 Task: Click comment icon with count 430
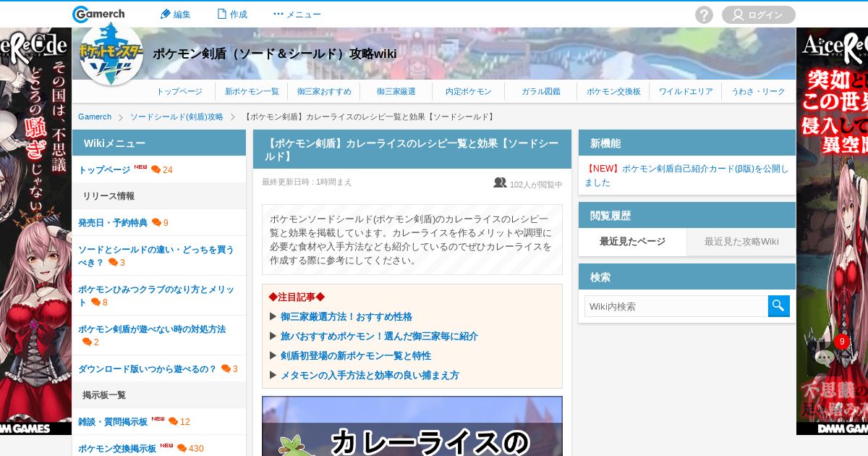coord(182,448)
